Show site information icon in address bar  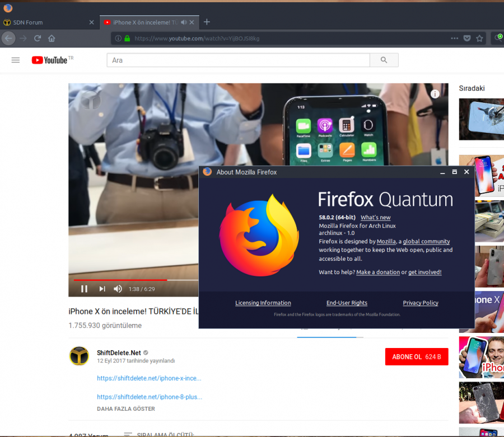click(x=118, y=39)
